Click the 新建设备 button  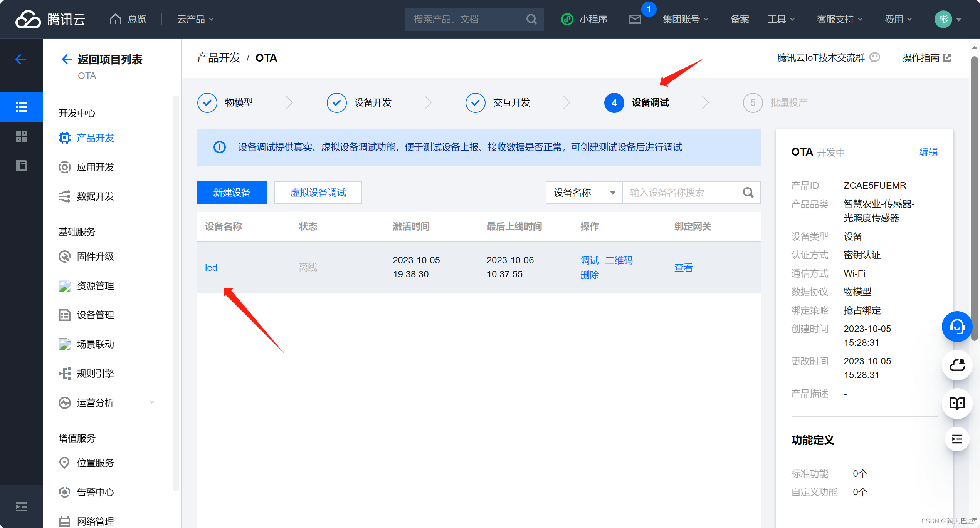coord(232,193)
